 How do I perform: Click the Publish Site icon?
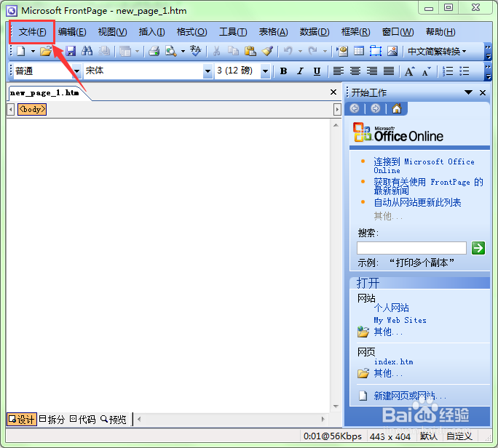click(104, 51)
